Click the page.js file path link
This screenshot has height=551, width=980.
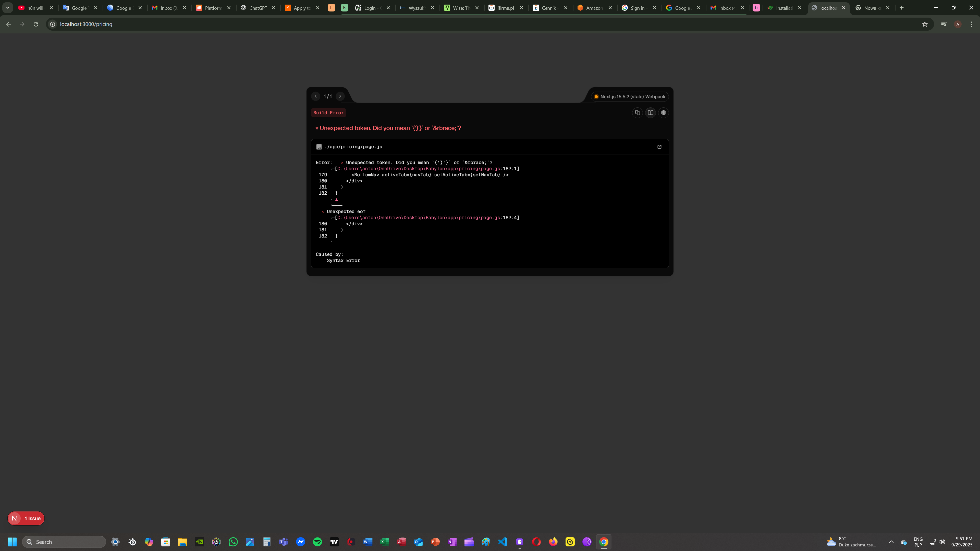[x=353, y=147]
